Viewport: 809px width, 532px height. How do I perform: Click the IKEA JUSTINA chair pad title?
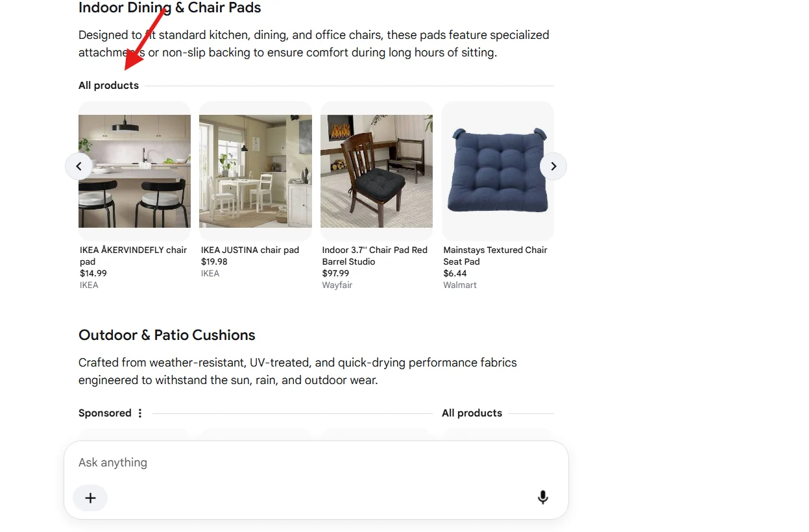point(250,250)
